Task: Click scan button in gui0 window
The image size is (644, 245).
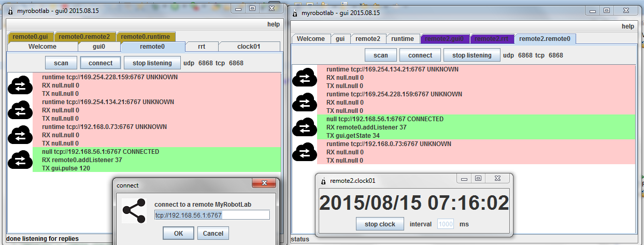Action: (x=61, y=63)
